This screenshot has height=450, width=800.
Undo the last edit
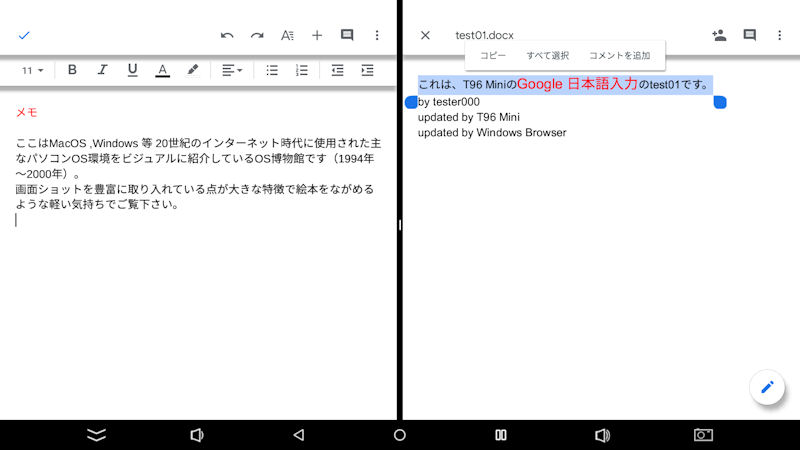(x=227, y=35)
